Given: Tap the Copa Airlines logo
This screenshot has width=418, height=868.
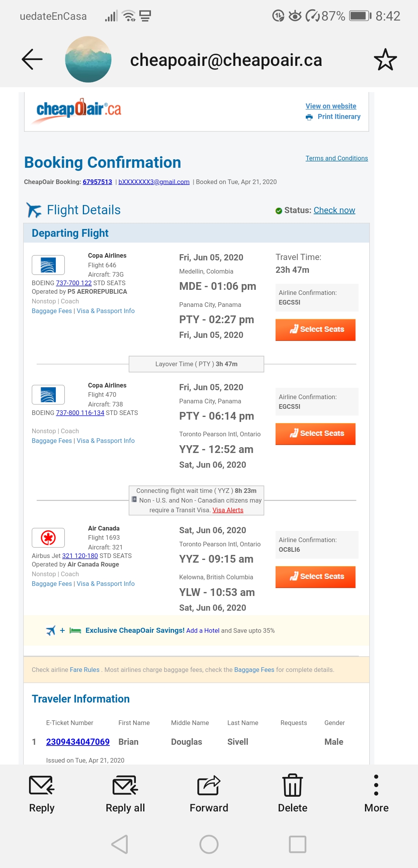Looking at the screenshot, I should pos(48,264).
